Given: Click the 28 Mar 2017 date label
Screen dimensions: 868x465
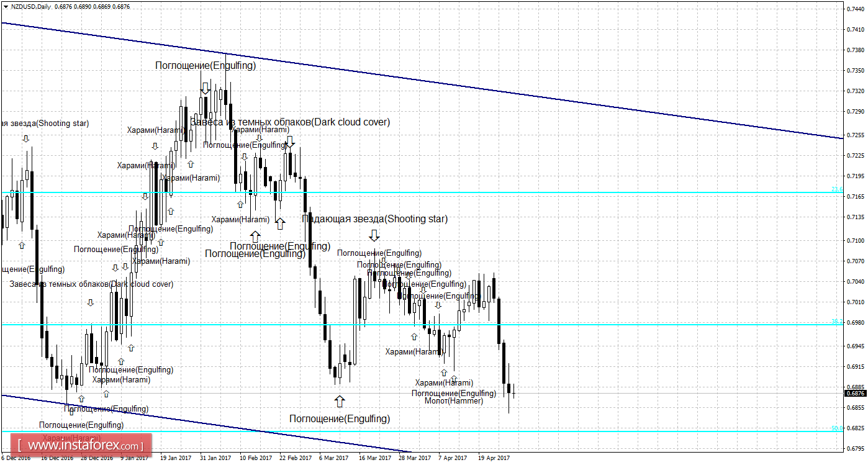Looking at the screenshot, I should [x=414, y=458].
